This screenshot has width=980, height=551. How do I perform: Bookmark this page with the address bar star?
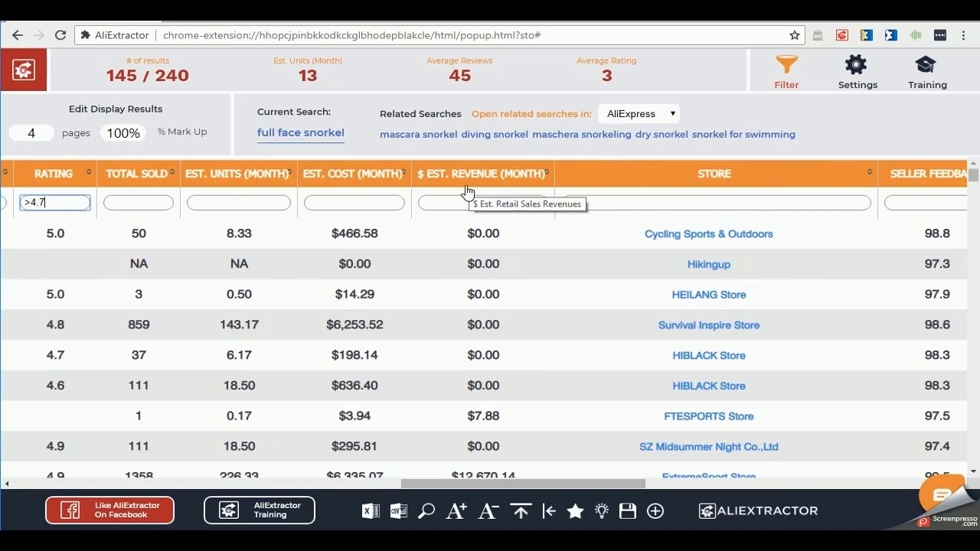795,35
